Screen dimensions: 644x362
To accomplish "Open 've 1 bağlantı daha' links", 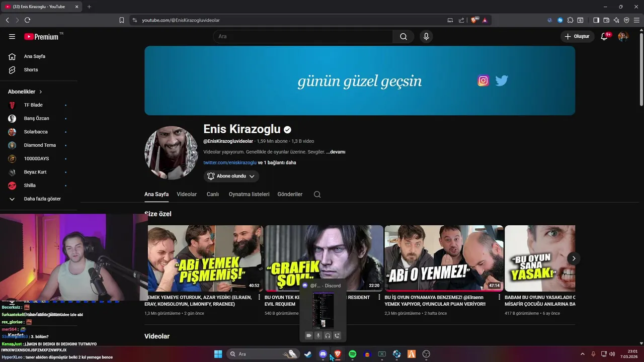I will click(277, 163).
